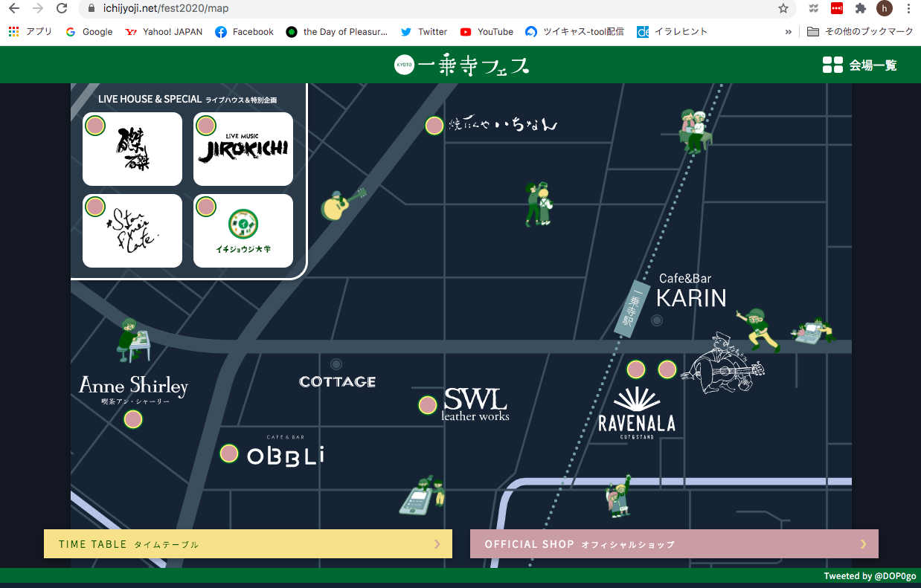Go back to the previous page
Viewport: 921px width, 588px height.
(14, 8)
